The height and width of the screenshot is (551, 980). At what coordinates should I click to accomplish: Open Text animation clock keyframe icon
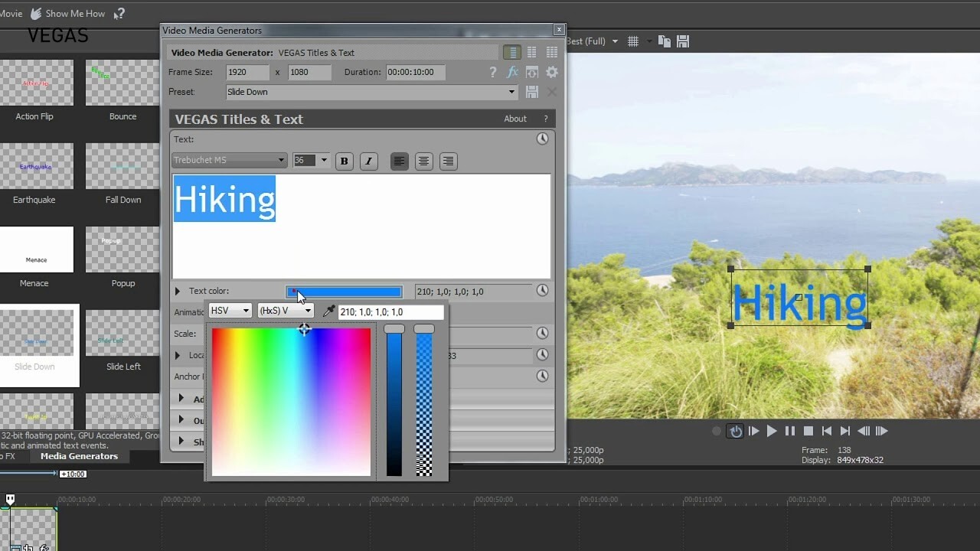click(x=542, y=139)
